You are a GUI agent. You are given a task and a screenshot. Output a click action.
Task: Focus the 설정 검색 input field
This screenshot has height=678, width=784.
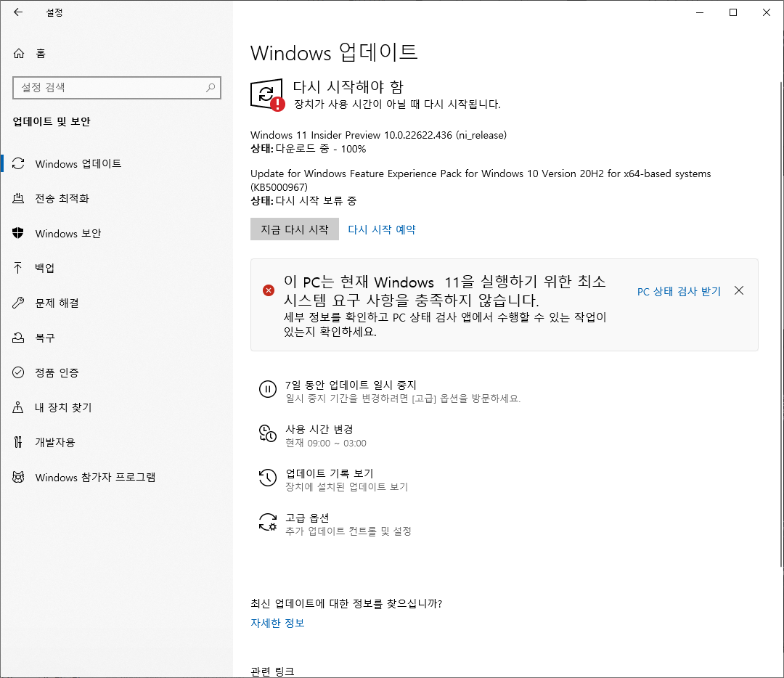point(116,88)
